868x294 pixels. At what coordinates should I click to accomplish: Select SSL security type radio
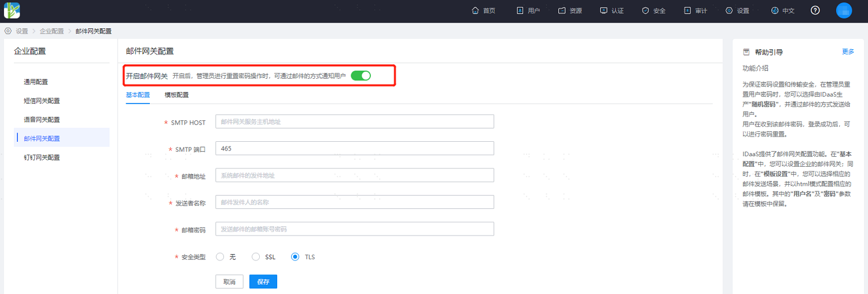pos(256,256)
